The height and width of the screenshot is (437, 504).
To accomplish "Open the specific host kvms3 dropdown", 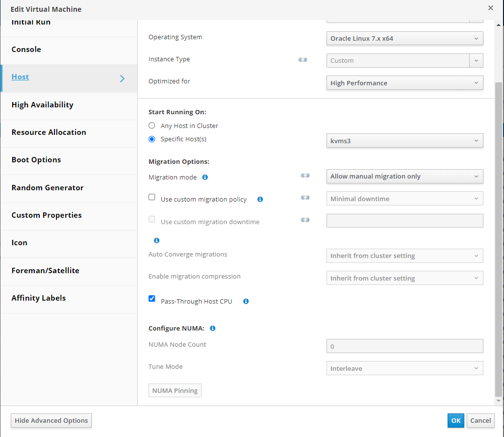I will (404, 141).
